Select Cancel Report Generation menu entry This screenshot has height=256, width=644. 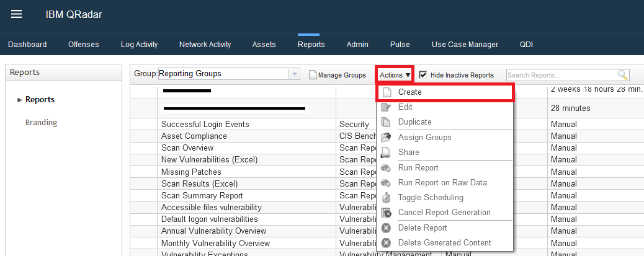point(445,213)
